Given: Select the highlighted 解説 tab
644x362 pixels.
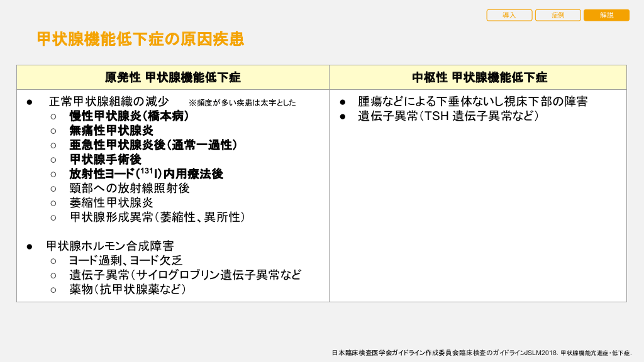Looking at the screenshot, I should point(606,15).
